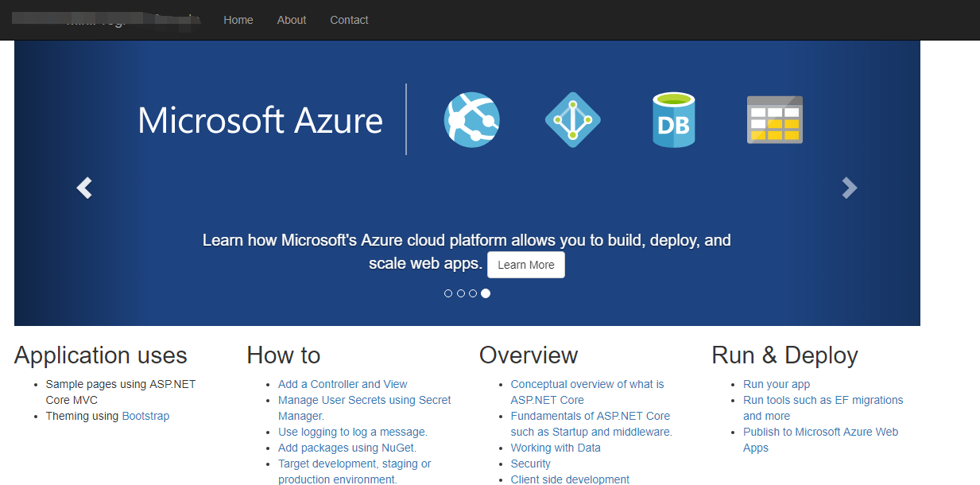
Task: Select the third carousel indicator dot
Action: 473,293
